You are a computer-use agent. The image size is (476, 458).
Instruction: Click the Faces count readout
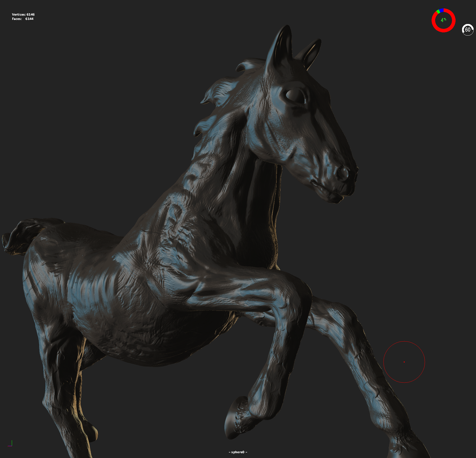coord(23,19)
